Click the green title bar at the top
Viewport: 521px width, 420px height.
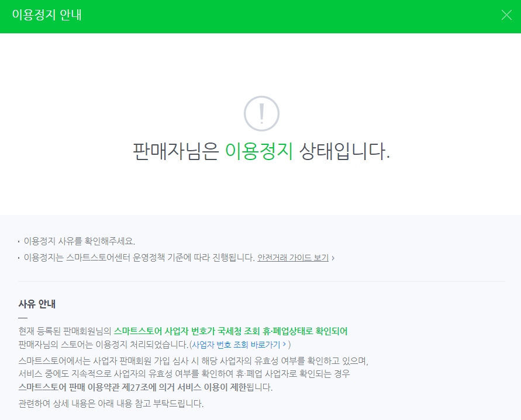260,15
